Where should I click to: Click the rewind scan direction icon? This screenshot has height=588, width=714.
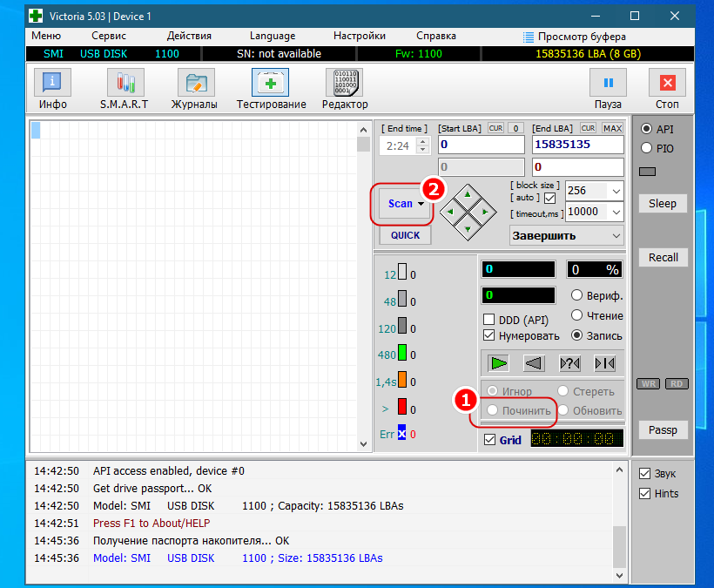tap(534, 362)
